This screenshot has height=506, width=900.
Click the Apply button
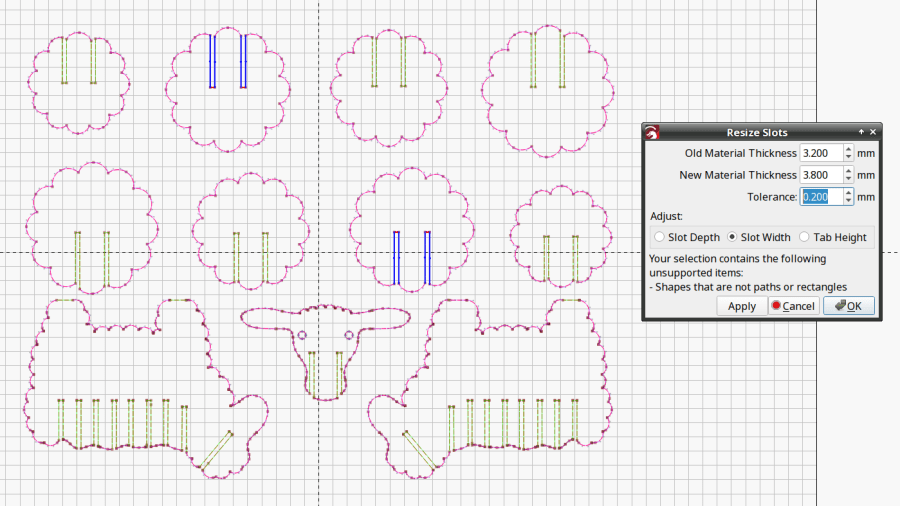tap(742, 306)
